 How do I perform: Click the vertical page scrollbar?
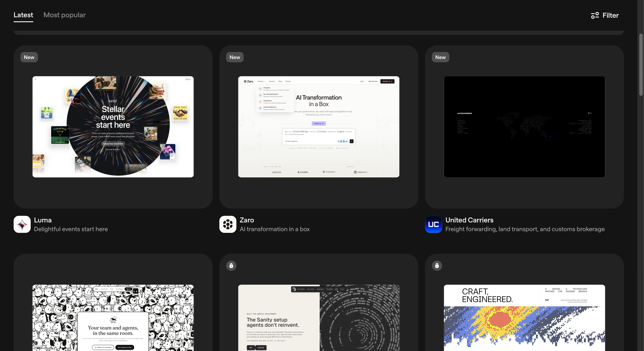(641, 65)
